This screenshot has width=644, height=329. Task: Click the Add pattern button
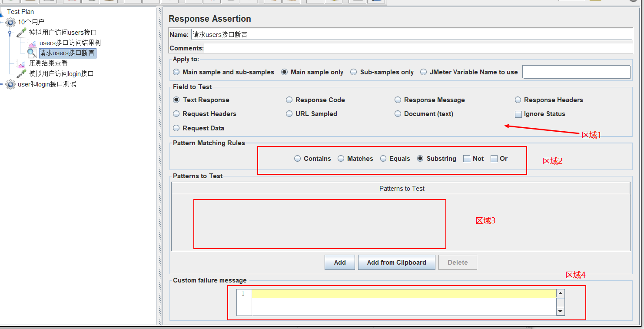click(340, 263)
